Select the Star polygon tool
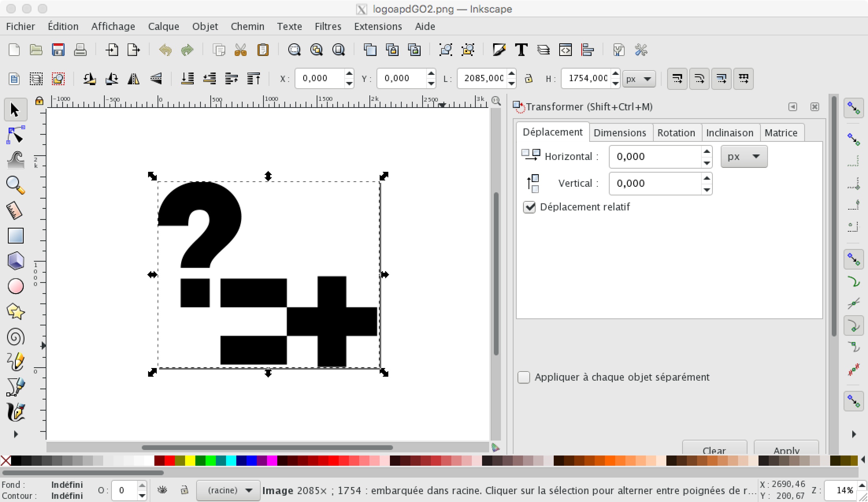Image resolution: width=868 pixels, height=502 pixels. (x=15, y=311)
